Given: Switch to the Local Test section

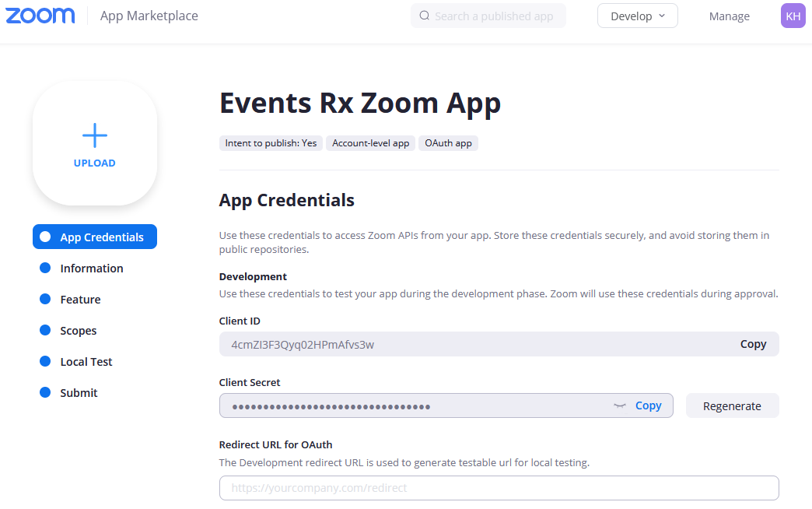Looking at the screenshot, I should click(86, 362).
